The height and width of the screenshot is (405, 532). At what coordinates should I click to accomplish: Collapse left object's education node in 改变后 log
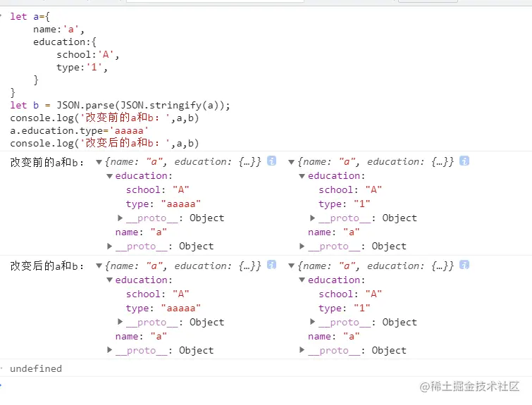click(110, 280)
